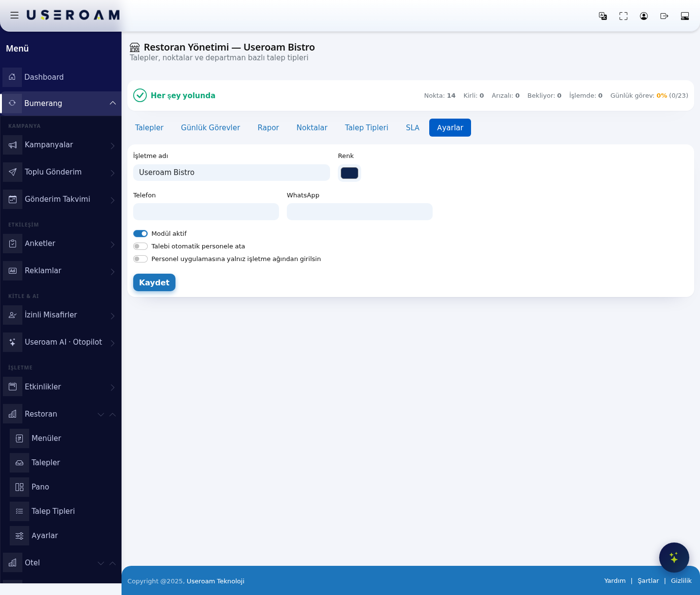Click the Dashboard home icon
Screen dimensions: 700x595
pyautogui.click(x=12, y=77)
